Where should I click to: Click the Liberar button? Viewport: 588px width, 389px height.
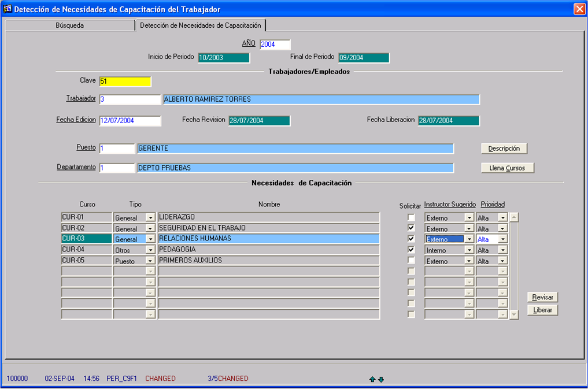click(542, 310)
